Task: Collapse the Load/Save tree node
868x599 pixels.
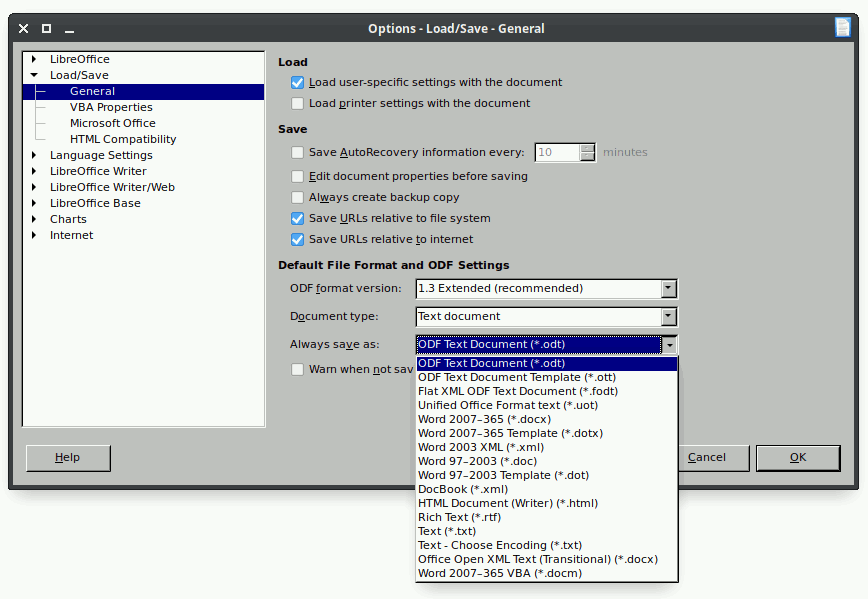Action: point(34,75)
